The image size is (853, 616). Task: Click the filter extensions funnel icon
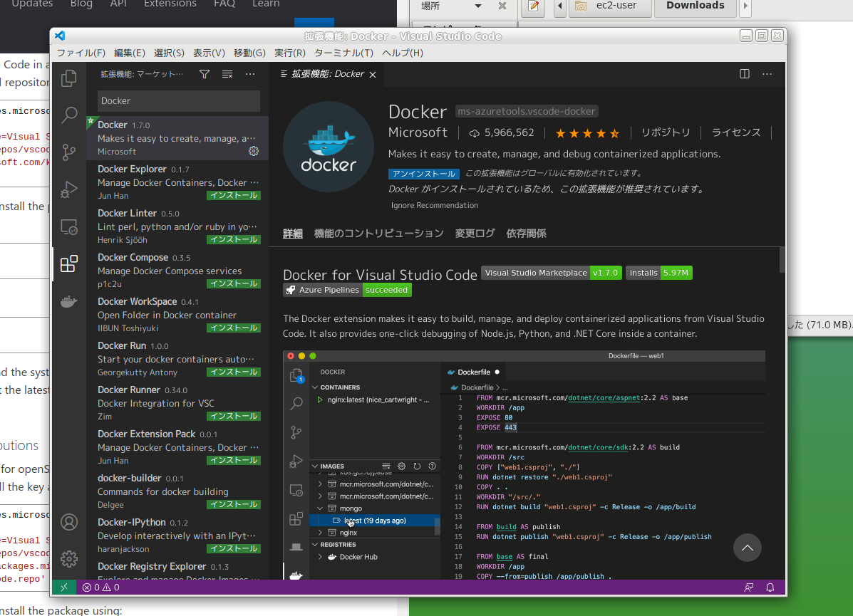(205, 74)
